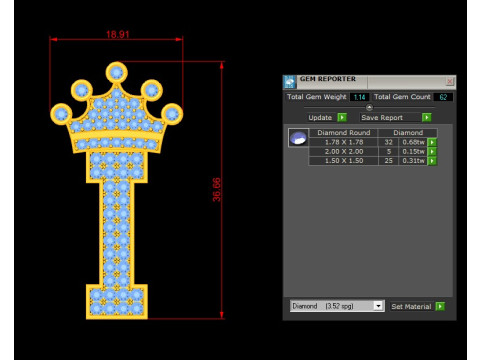480x360 pixels.
Task: Open the Diamond (3.52 spg) material dropdown
Action: (337, 306)
